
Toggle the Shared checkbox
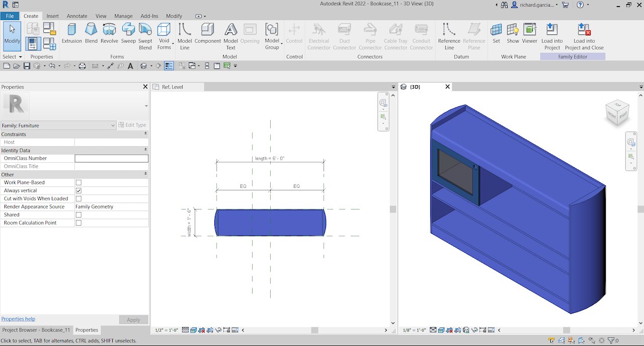(x=78, y=215)
